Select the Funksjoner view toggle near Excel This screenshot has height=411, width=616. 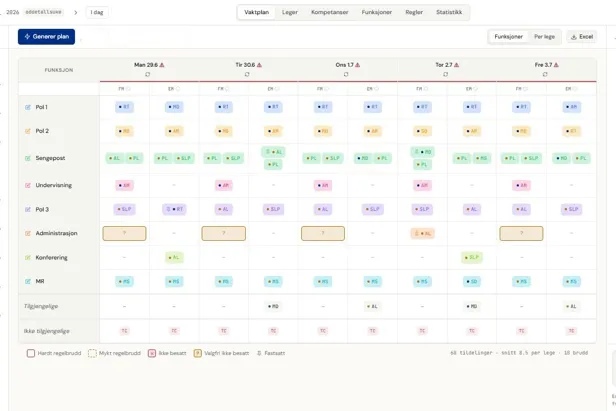pos(508,37)
